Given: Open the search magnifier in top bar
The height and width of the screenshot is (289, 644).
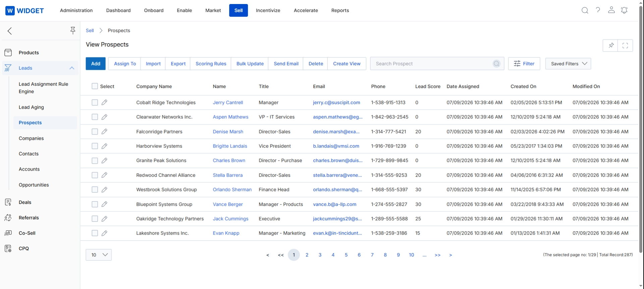Looking at the screenshot, I should click(x=585, y=10).
